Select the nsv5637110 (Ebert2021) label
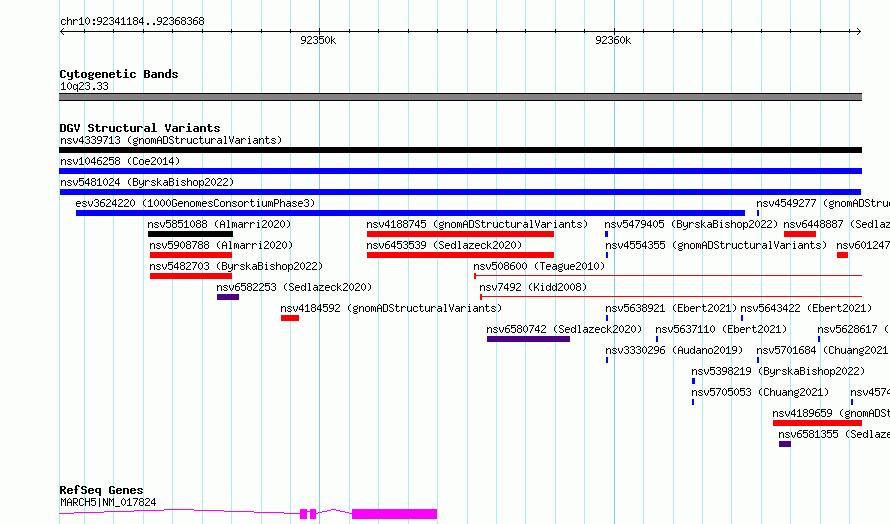The height and width of the screenshot is (524, 890). (x=721, y=329)
